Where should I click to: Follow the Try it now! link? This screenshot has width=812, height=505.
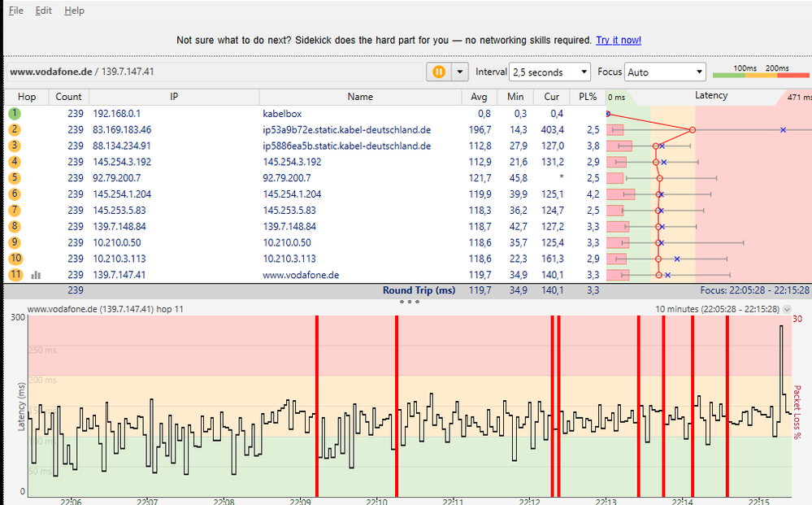pyautogui.click(x=619, y=40)
